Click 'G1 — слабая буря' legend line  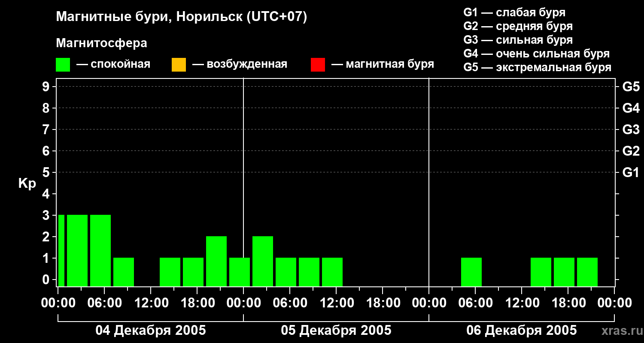click(514, 12)
